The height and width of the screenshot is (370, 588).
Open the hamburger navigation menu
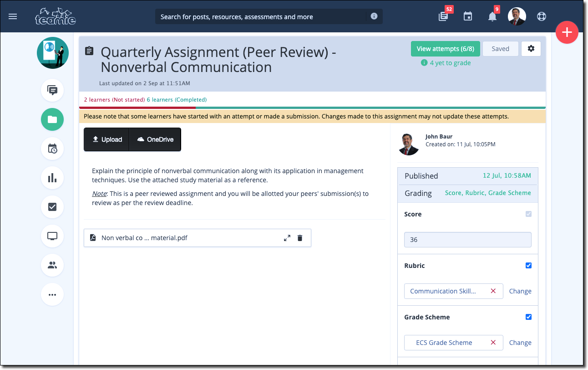click(x=13, y=16)
